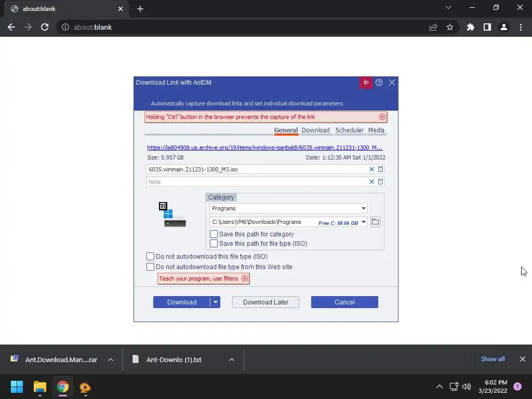The image size is (532, 399).
Task: View site information icon in address bar
Action: click(x=65, y=27)
